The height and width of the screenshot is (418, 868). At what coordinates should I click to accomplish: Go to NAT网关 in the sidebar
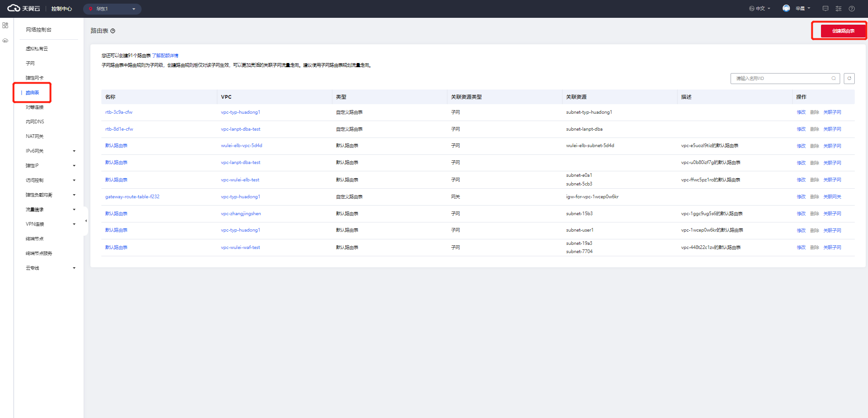(35, 137)
